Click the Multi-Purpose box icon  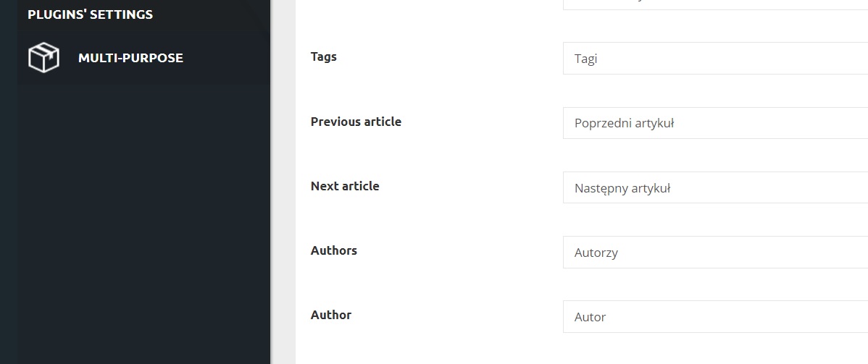tap(43, 58)
